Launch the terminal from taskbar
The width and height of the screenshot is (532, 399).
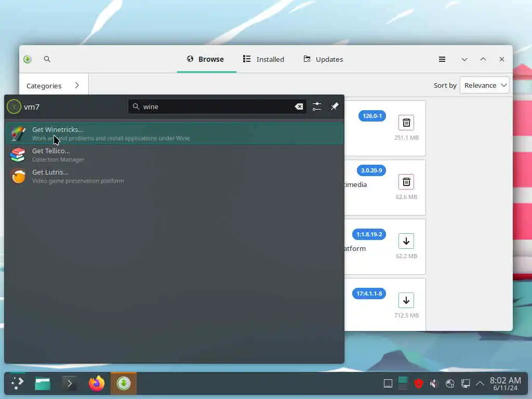[70, 383]
